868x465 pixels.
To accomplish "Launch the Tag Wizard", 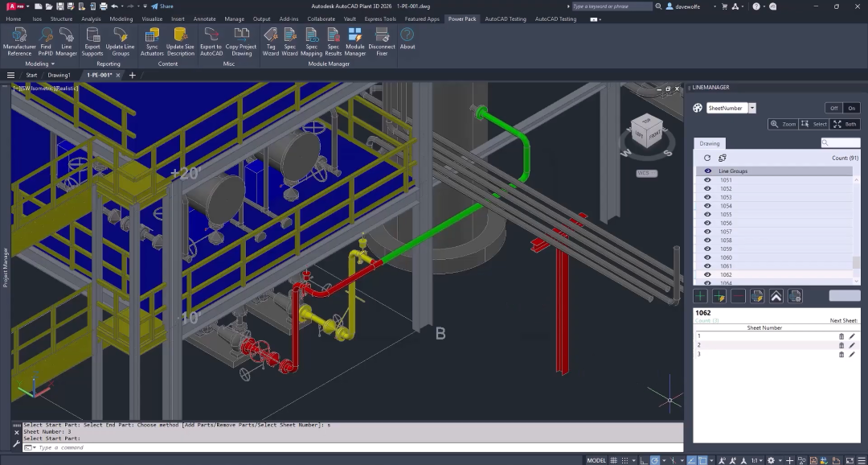I will tap(270, 42).
